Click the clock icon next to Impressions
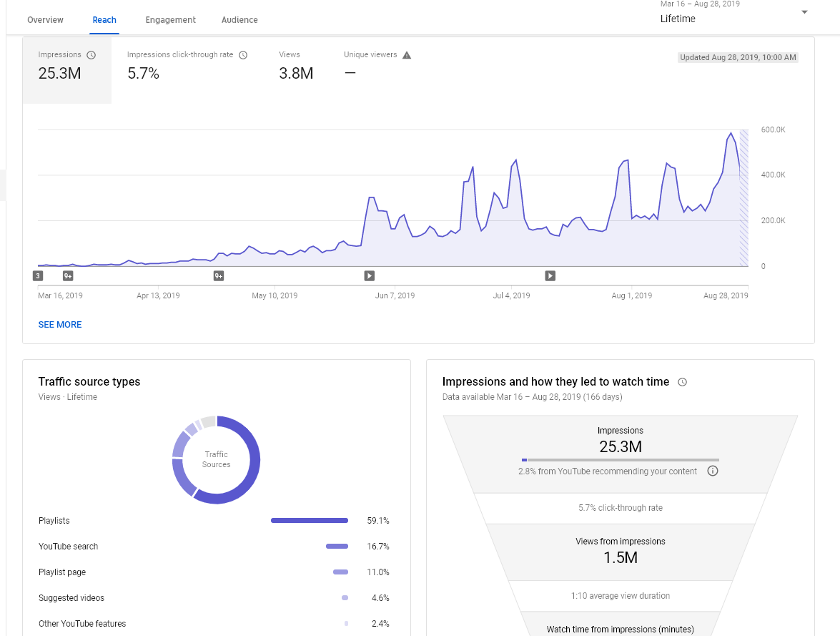Viewport: 840px width, 636px height. click(x=91, y=54)
